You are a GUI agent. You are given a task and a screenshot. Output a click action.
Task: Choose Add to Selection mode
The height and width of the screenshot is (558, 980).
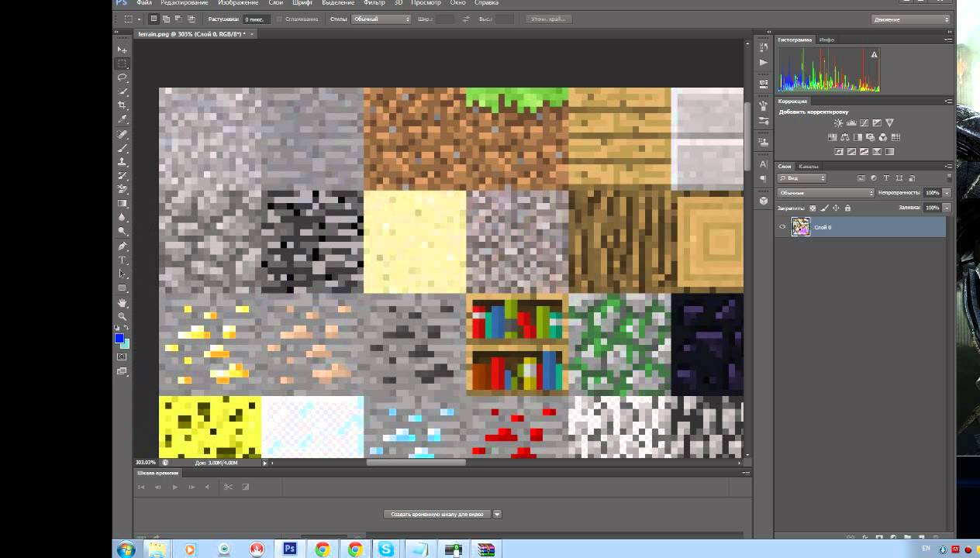pyautogui.click(x=166, y=19)
